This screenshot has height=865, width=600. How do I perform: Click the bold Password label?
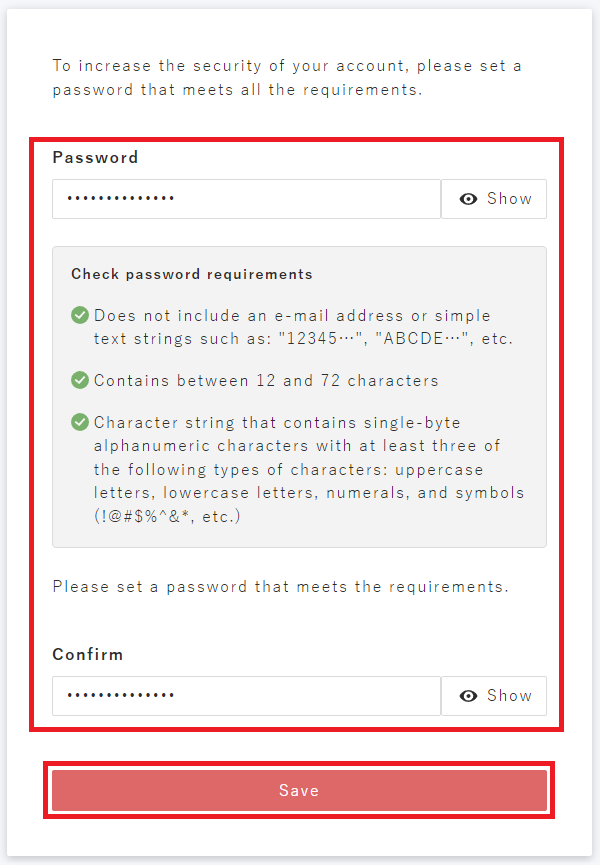coord(95,157)
